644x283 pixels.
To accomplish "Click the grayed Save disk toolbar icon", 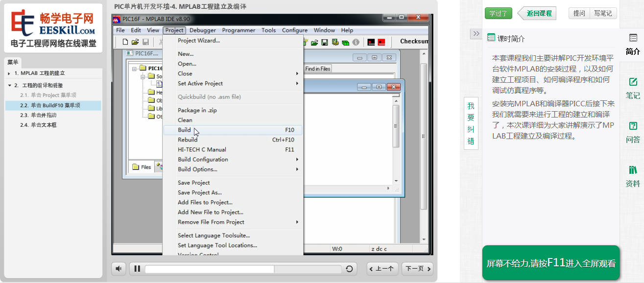I will 145,42.
